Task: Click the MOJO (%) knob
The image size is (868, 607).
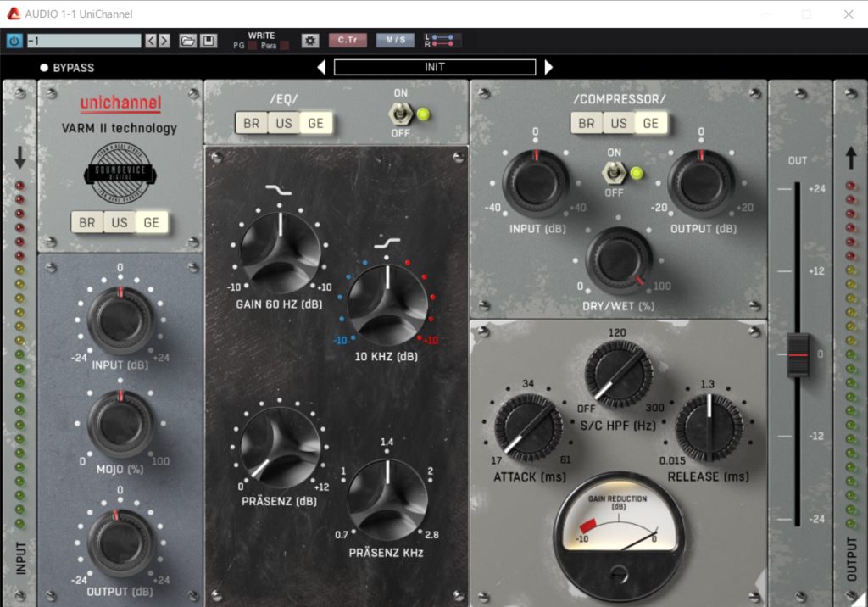Action: [120, 424]
